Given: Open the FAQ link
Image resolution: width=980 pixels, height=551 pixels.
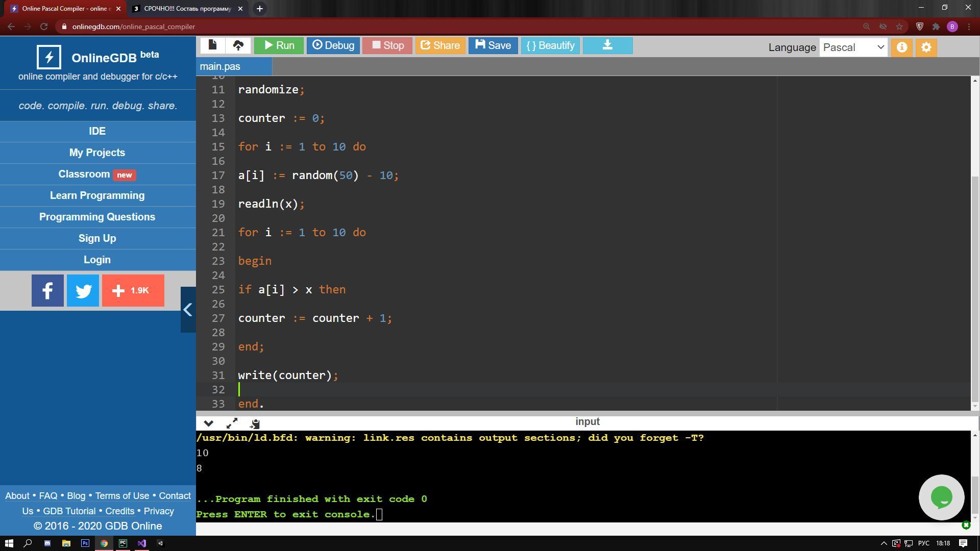Looking at the screenshot, I should click(x=48, y=496).
